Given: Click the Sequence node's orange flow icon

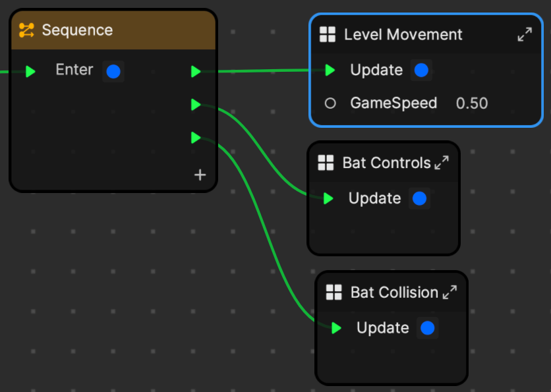Looking at the screenshot, I should [26, 30].
